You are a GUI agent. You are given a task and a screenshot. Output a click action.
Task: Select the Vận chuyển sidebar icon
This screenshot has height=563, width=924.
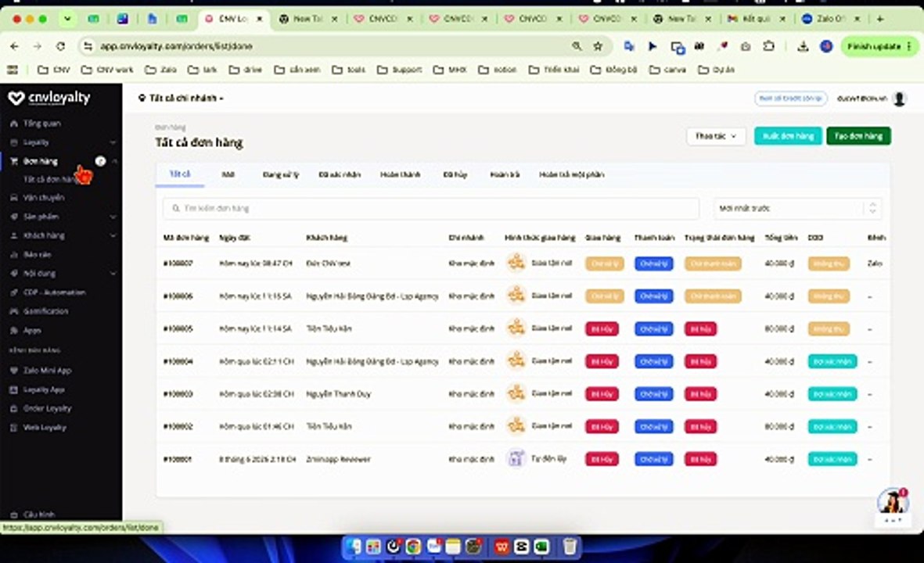tap(13, 198)
